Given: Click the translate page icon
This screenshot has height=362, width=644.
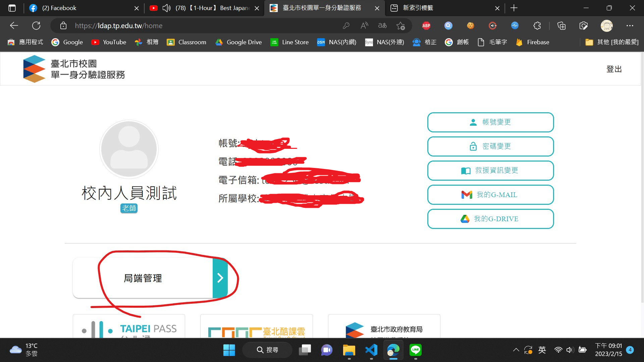Looking at the screenshot, I should coord(382,26).
